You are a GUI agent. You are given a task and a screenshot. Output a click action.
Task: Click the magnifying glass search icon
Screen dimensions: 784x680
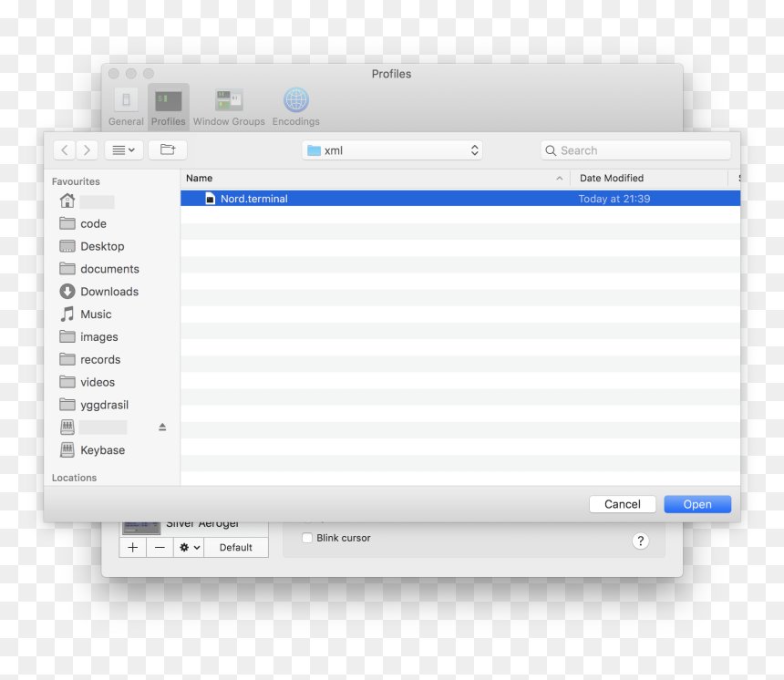click(x=551, y=150)
